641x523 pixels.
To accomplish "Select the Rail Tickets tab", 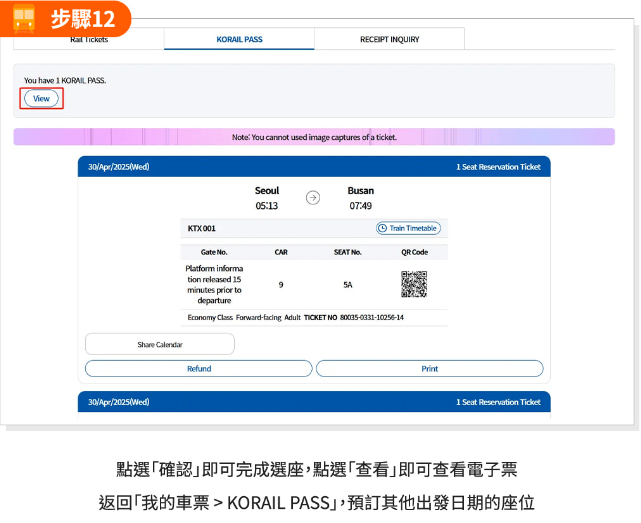I will point(89,39).
